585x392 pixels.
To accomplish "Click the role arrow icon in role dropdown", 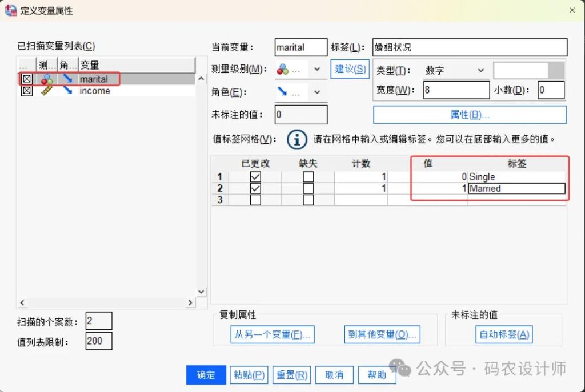I will [x=283, y=92].
